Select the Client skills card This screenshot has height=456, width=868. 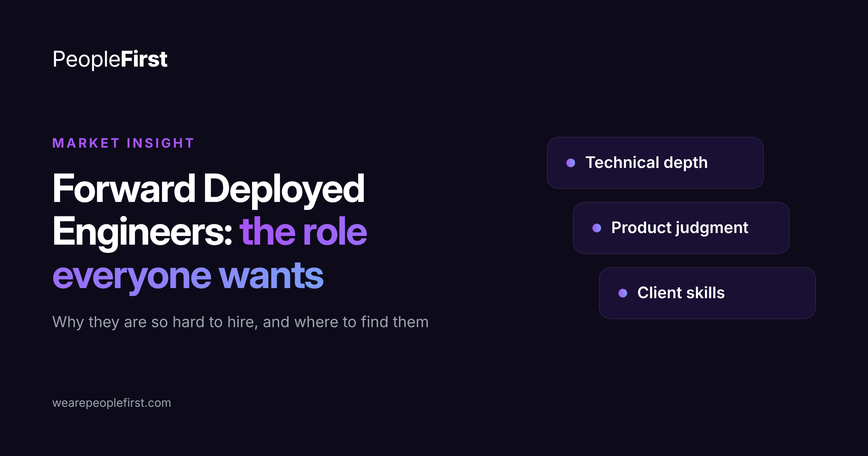click(x=707, y=293)
